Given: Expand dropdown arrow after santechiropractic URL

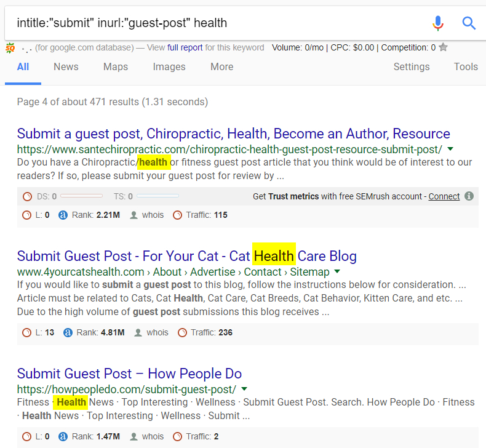Looking at the screenshot, I should (x=450, y=149).
